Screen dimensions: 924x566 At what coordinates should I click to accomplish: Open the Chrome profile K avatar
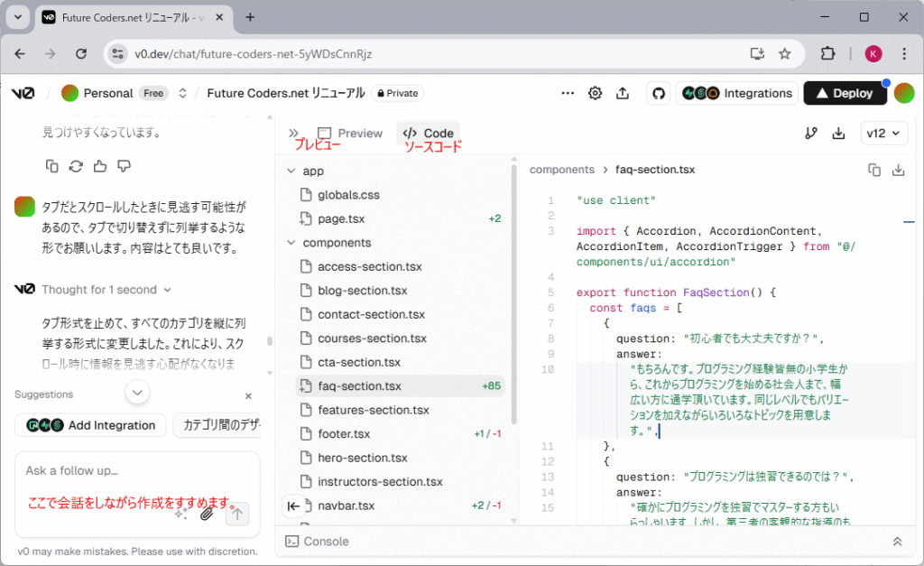pos(873,53)
